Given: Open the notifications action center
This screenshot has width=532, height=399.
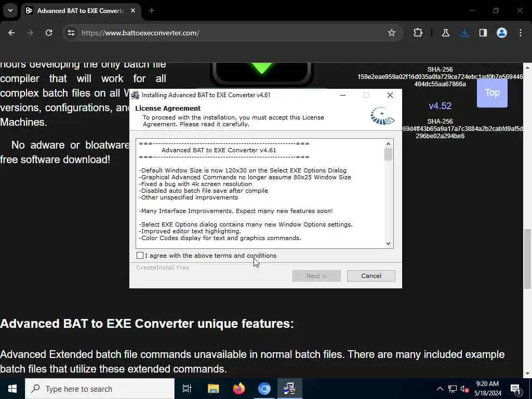Looking at the screenshot, I should click(x=516, y=389).
